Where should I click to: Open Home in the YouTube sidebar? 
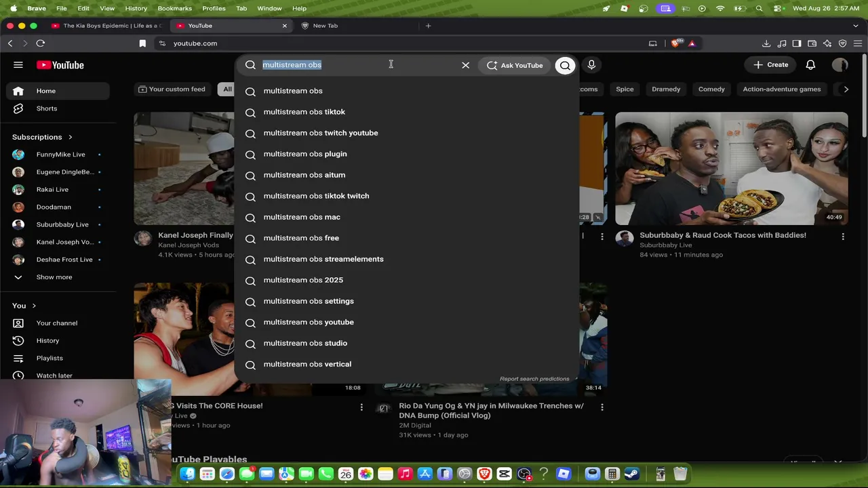point(57,91)
